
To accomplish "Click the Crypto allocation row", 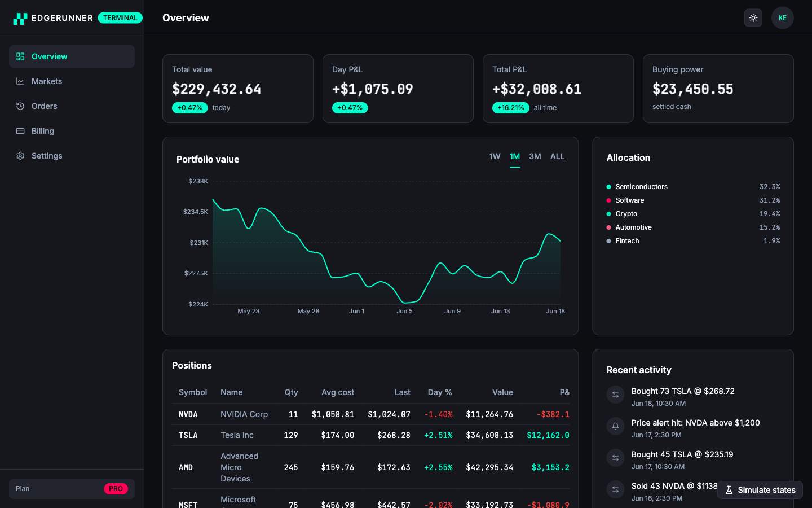I will (x=693, y=214).
